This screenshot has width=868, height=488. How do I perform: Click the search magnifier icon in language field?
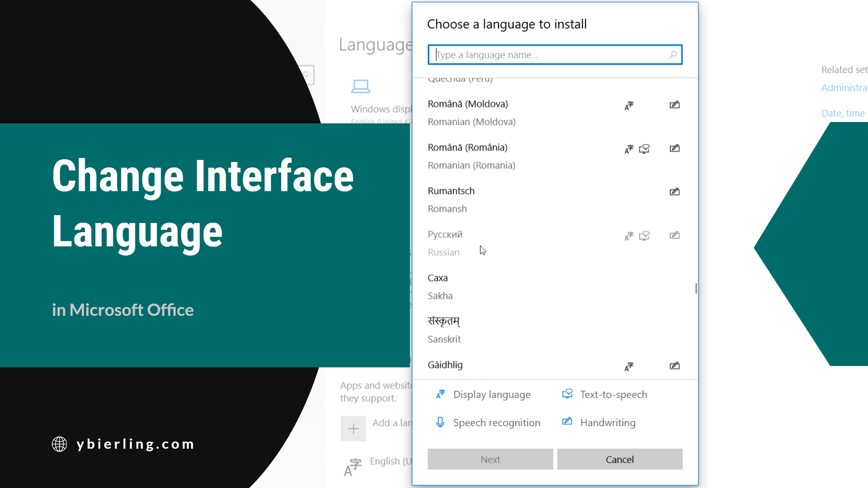tap(673, 55)
